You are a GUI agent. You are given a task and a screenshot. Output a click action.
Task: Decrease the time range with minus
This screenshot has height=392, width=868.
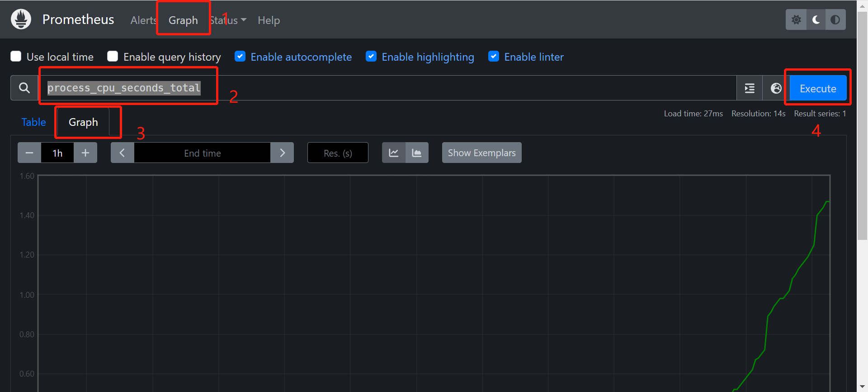point(29,153)
